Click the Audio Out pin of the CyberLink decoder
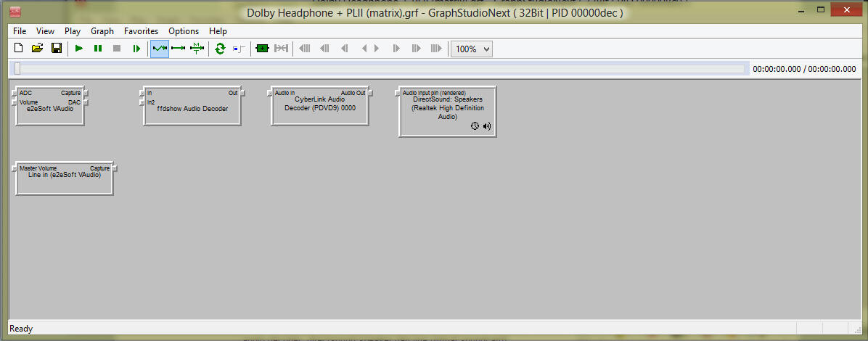Viewport: 868px width, 341px height. click(x=370, y=93)
